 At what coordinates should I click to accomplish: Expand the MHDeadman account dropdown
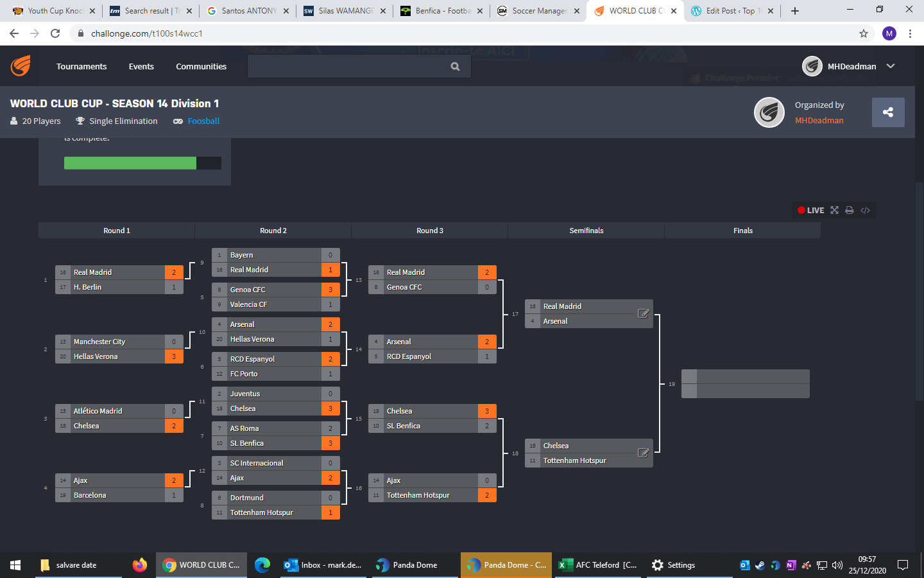pyautogui.click(x=891, y=66)
